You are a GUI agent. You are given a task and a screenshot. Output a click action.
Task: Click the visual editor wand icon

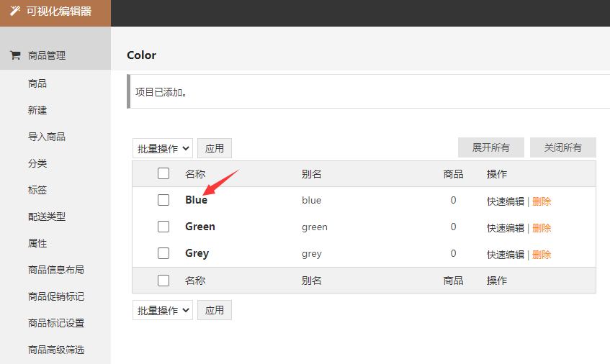tap(15, 11)
